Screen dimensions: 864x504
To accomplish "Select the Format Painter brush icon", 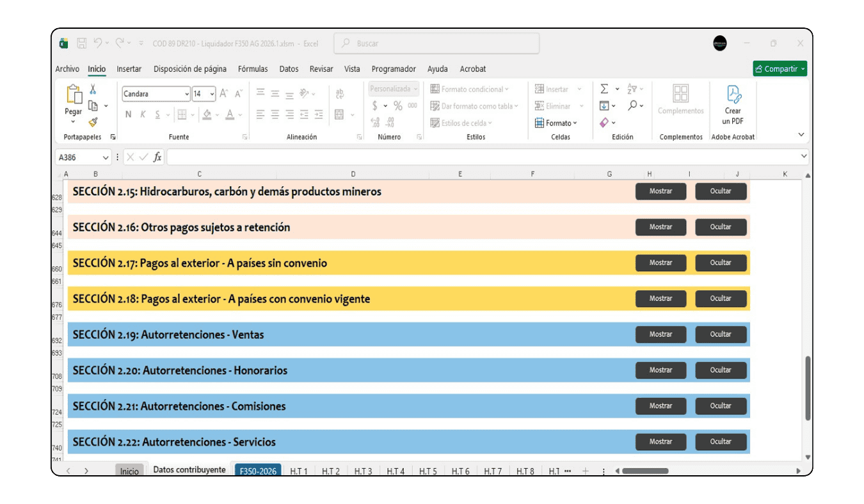I will click(93, 122).
